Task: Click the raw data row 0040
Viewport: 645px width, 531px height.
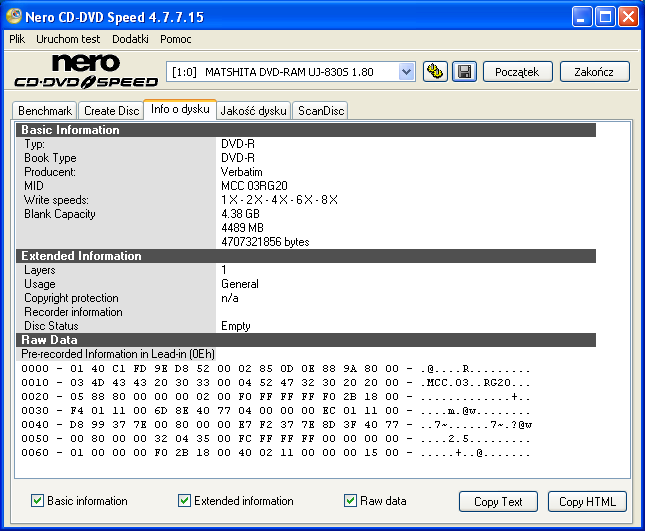Action: 276,424
